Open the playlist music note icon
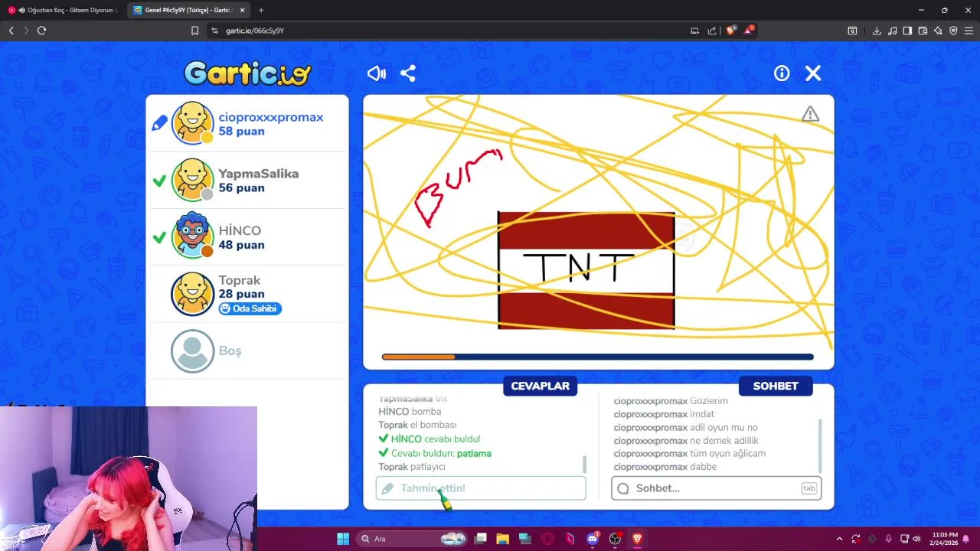Image resolution: width=980 pixels, height=551 pixels. click(x=892, y=31)
